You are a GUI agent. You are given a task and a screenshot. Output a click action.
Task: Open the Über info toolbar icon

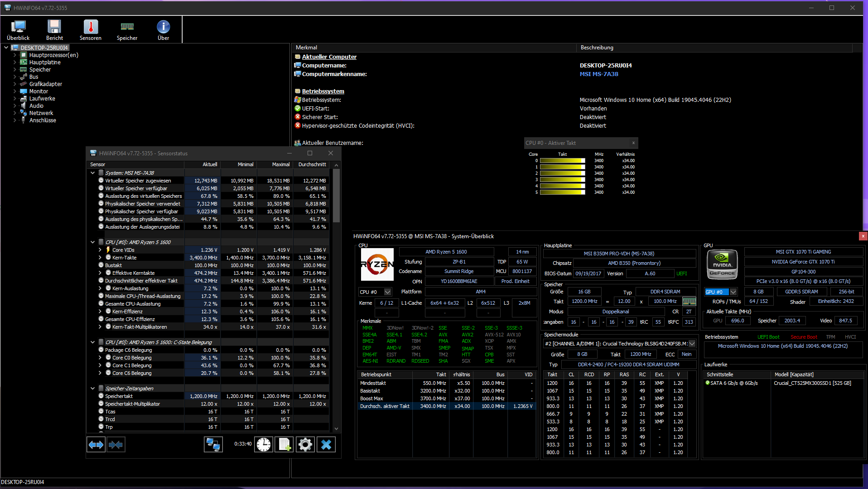[164, 30]
